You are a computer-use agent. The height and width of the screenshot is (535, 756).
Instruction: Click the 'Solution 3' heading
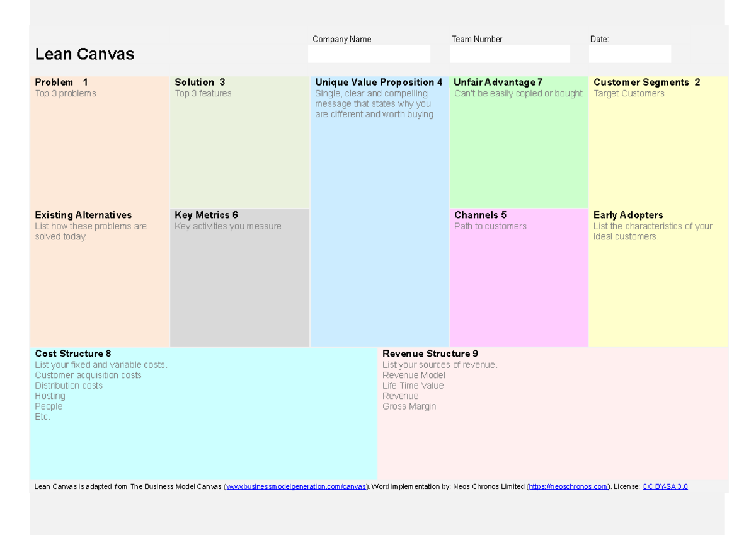tap(200, 83)
